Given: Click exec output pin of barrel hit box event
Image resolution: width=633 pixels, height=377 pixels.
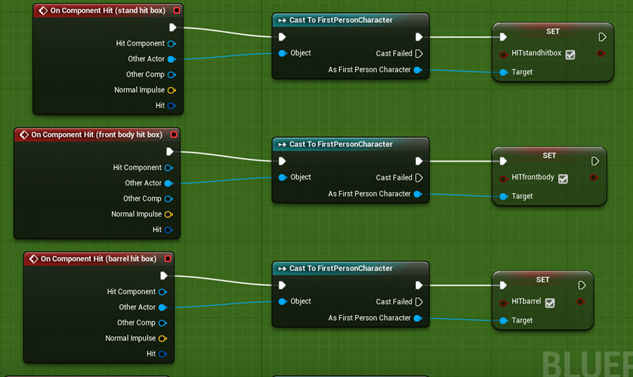Looking at the screenshot, I should tap(163, 276).
